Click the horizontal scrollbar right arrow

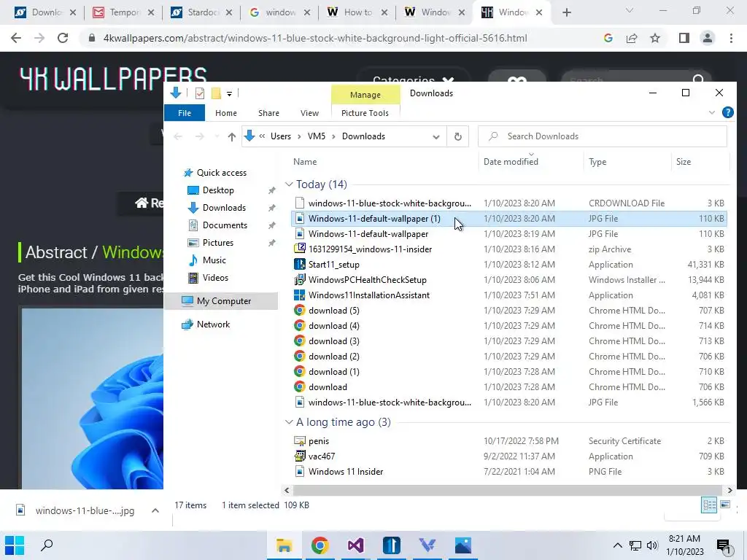point(729,490)
